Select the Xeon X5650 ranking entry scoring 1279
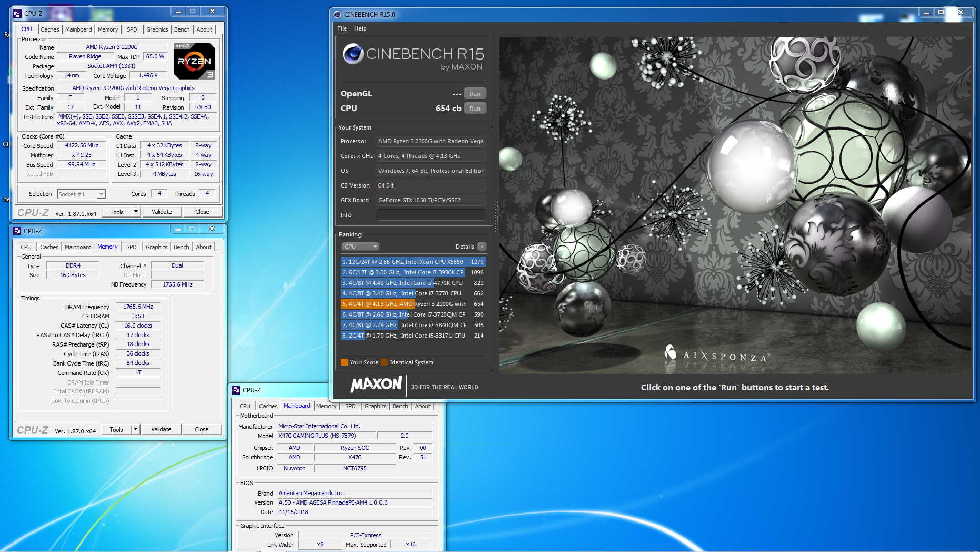The image size is (980, 552). pos(413,262)
